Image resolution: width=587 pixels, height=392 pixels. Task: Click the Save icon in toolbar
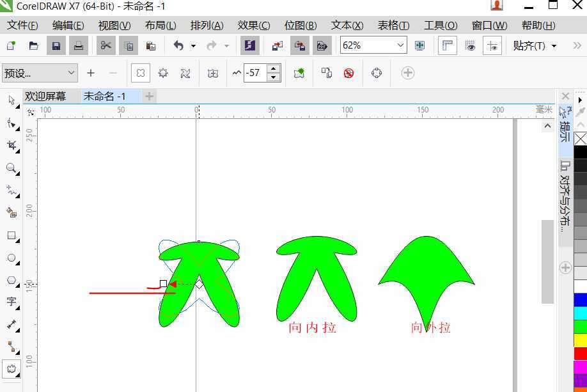click(x=56, y=45)
